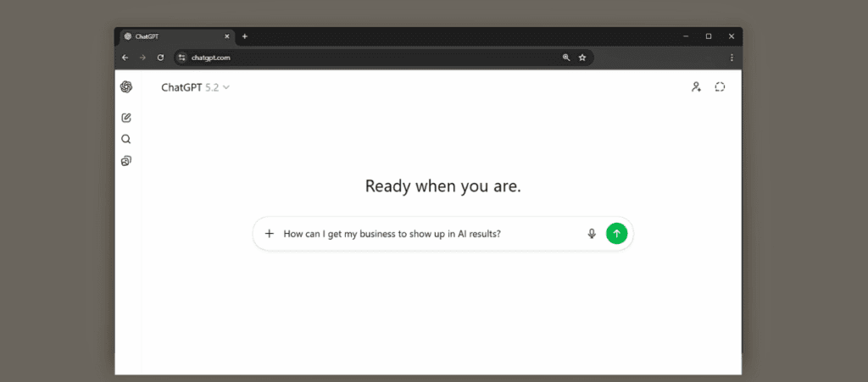Go back with the browser back arrow
The image size is (868, 382).
pos(125,58)
